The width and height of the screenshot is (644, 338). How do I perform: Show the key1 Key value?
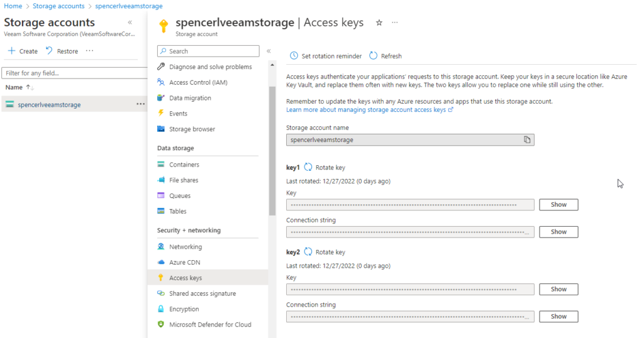[x=558, y=205]
